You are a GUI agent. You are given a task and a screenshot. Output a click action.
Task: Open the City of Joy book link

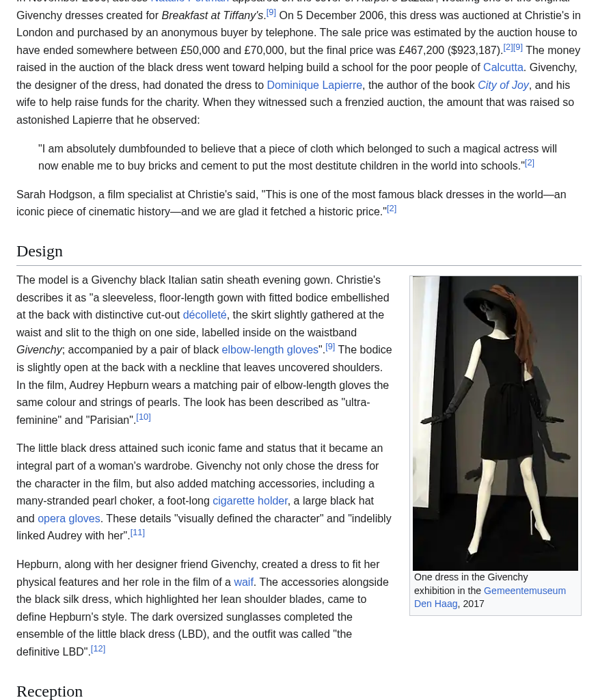click(x=503, y=85)
